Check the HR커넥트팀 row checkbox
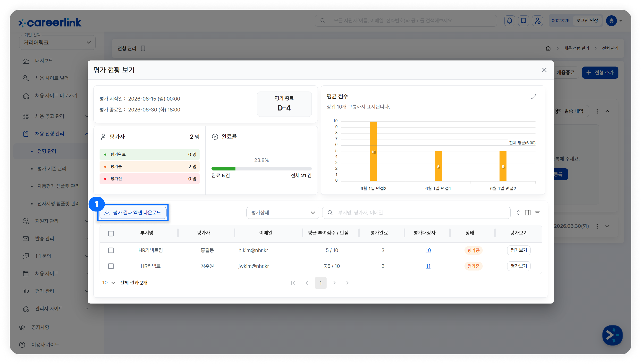The height and width of the screenshot is (364, 641). point(111,250)
